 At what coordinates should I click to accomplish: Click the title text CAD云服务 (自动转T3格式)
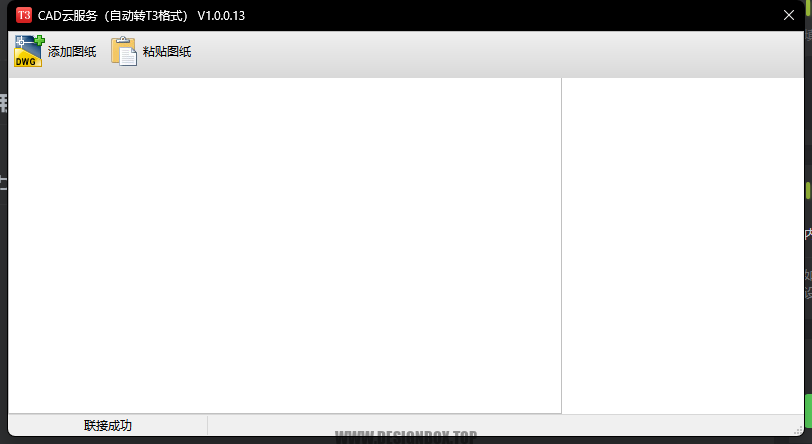pyautogui.click(x=112, y=16)
